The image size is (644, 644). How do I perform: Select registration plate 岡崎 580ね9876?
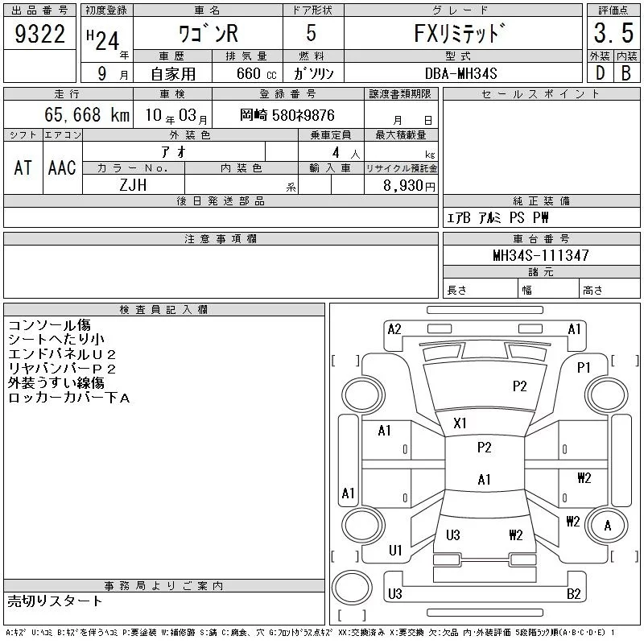pos(287,115)
